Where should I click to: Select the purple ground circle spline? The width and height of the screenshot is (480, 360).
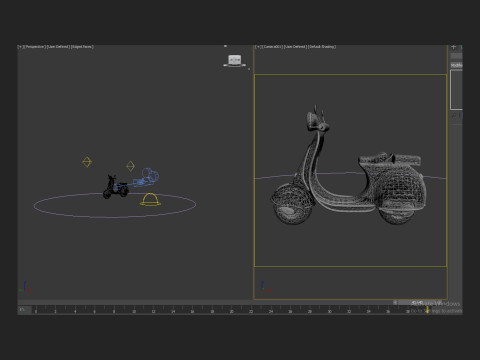coord(115,205)
